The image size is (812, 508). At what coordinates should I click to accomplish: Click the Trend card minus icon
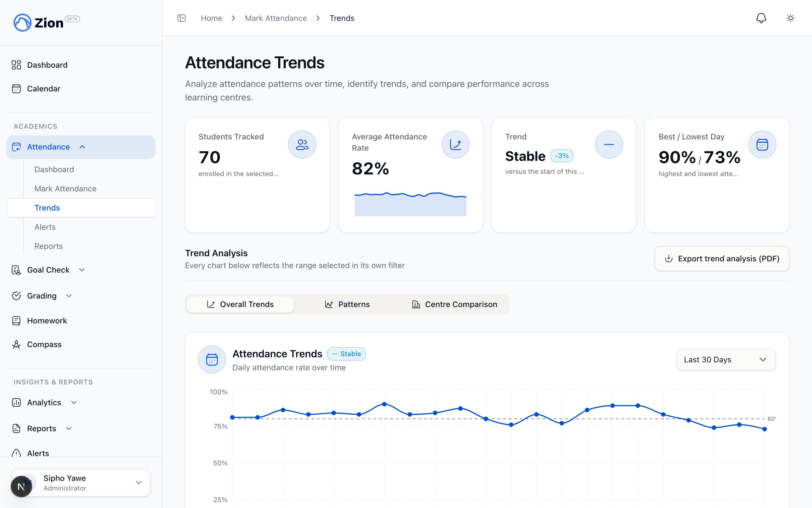[609, 144]
